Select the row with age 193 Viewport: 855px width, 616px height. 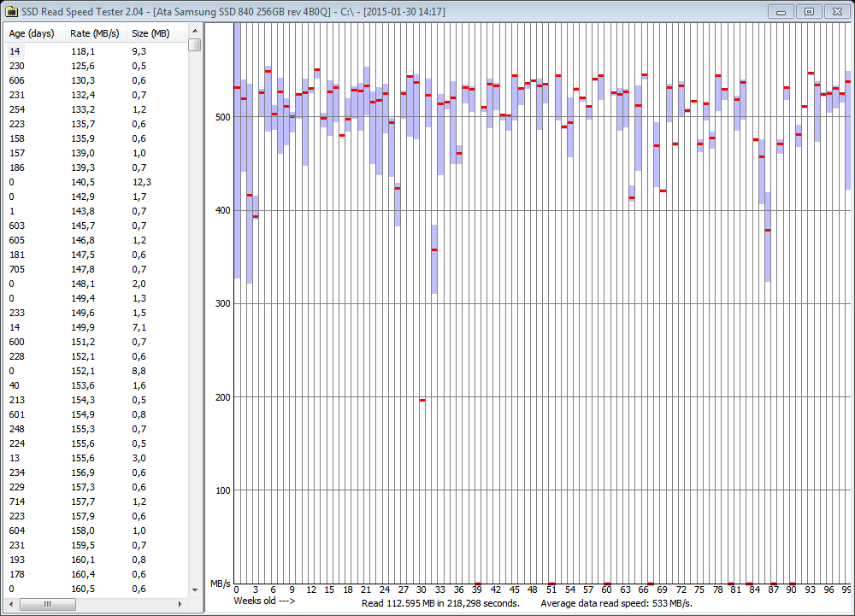(x=96, y=560)
